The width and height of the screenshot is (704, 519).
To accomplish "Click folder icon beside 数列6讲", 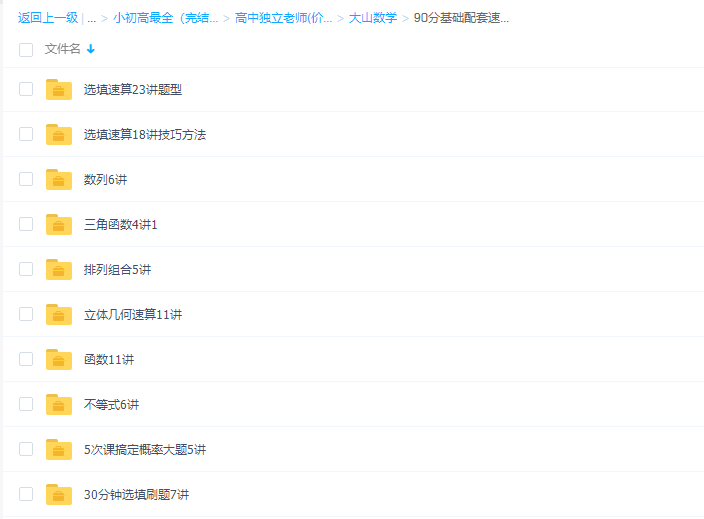I will 59,180.
